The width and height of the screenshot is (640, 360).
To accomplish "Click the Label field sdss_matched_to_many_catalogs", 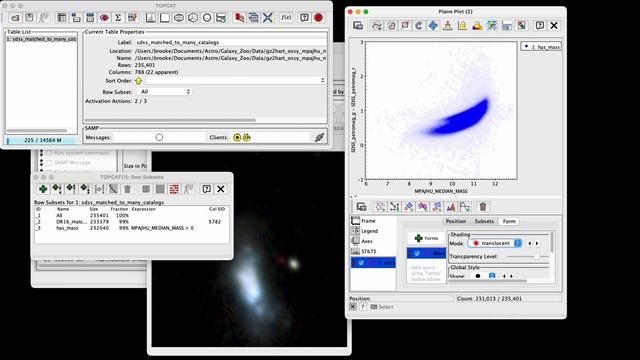I will (x=231, y=42).
